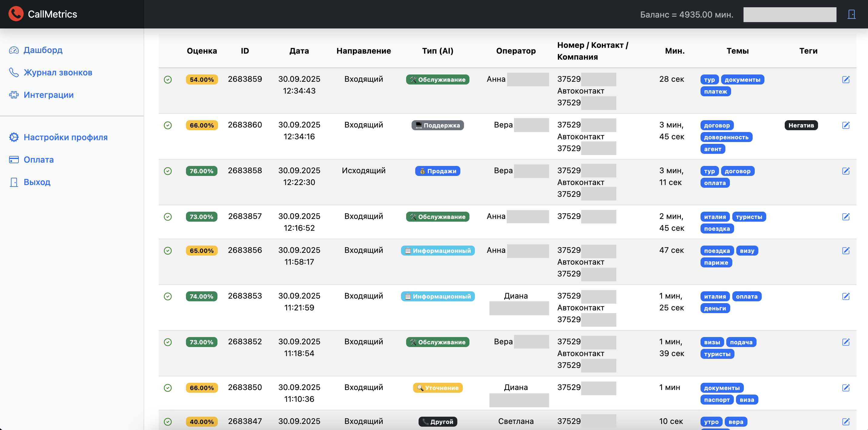Click Выход in the sidebar

pos(37,182)
